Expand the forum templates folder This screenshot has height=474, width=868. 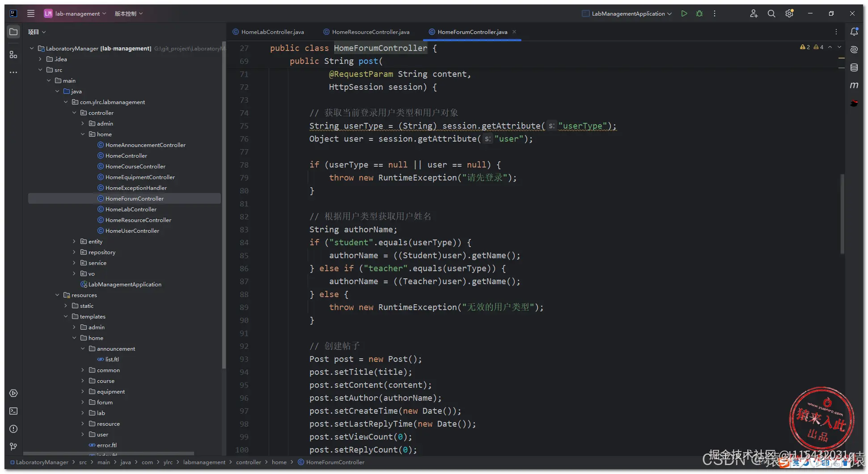click(x=83, y=402)
